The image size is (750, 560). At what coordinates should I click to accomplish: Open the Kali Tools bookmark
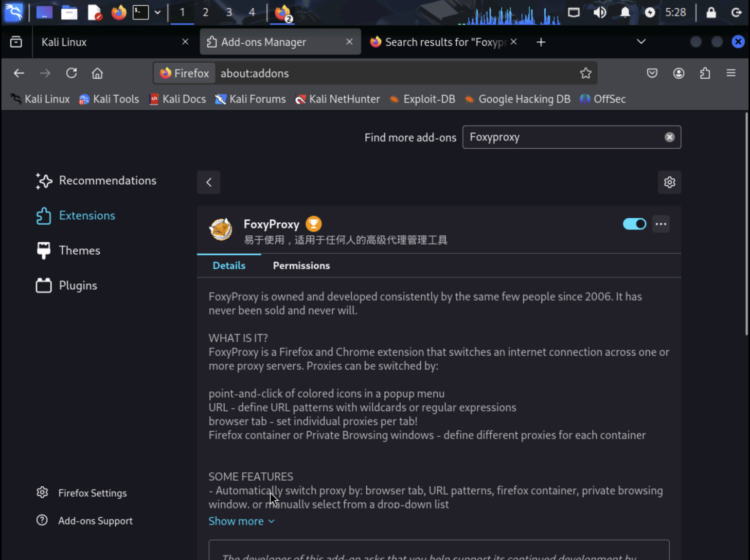[109, 99]
